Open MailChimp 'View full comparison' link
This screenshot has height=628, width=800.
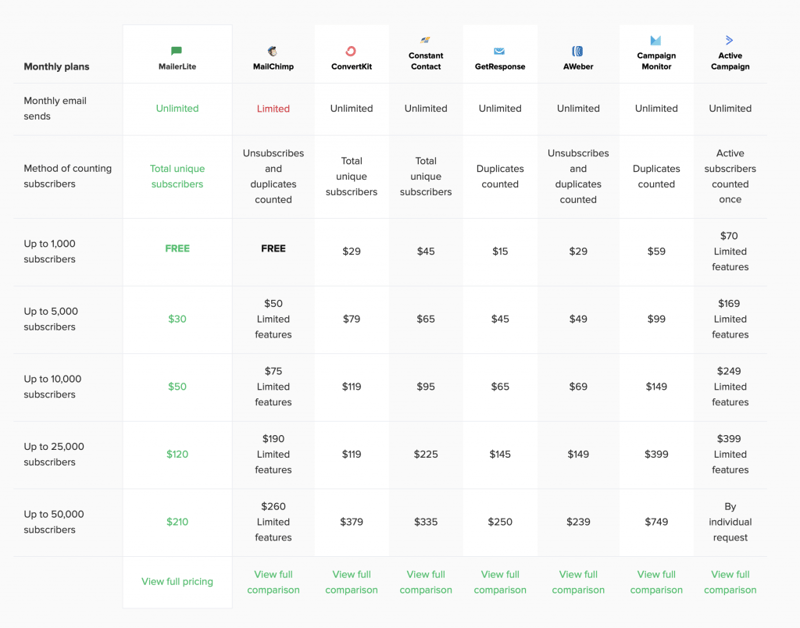pos(273,582)
